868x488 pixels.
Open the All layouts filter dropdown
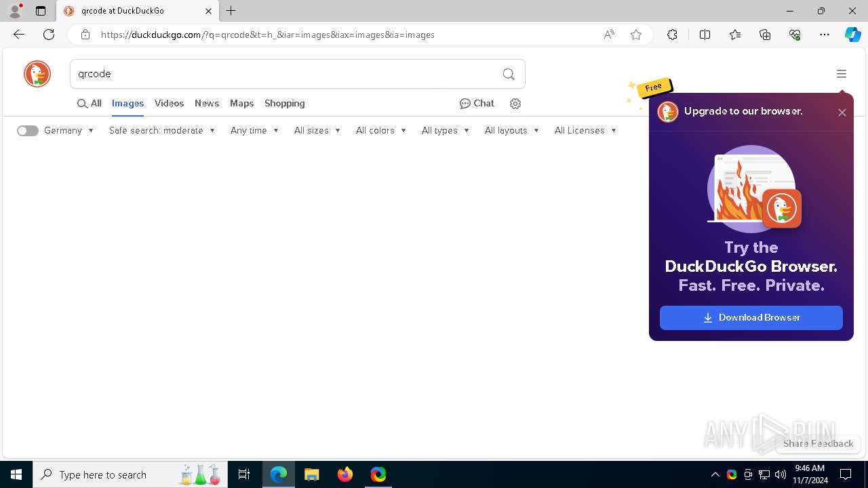512,131
